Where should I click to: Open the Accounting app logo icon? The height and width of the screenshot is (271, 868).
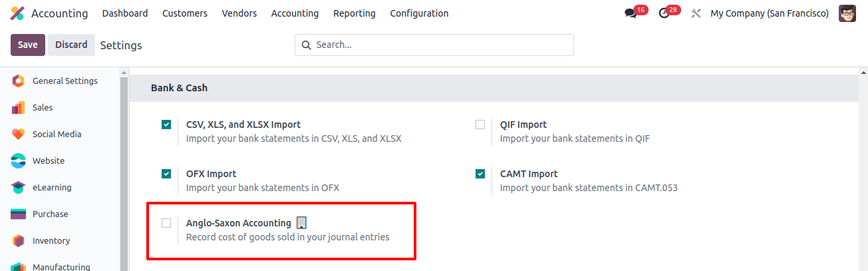18,13
